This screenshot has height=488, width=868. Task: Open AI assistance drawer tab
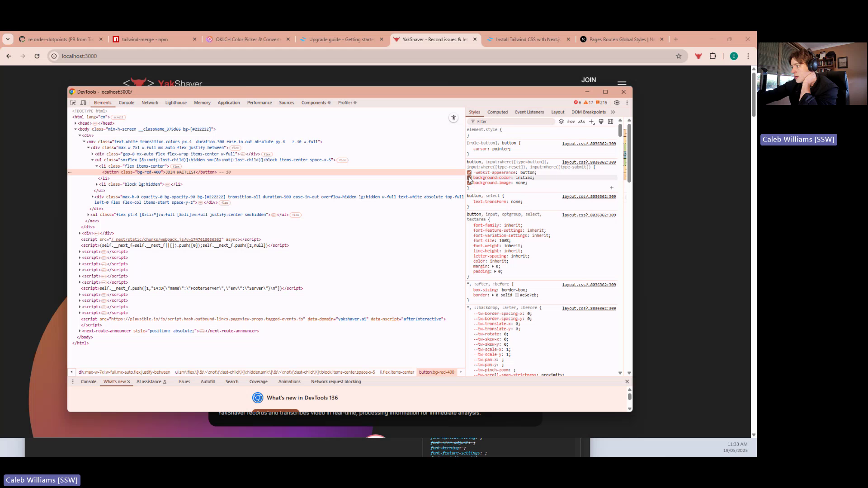151,382
